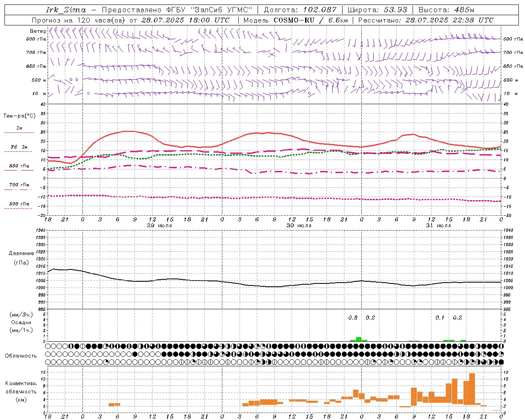This screenshot has height=420, width=525.
Task: Click the '(мм/1ч.)' hourly precipitation unit label
Action: click(21, 330)
